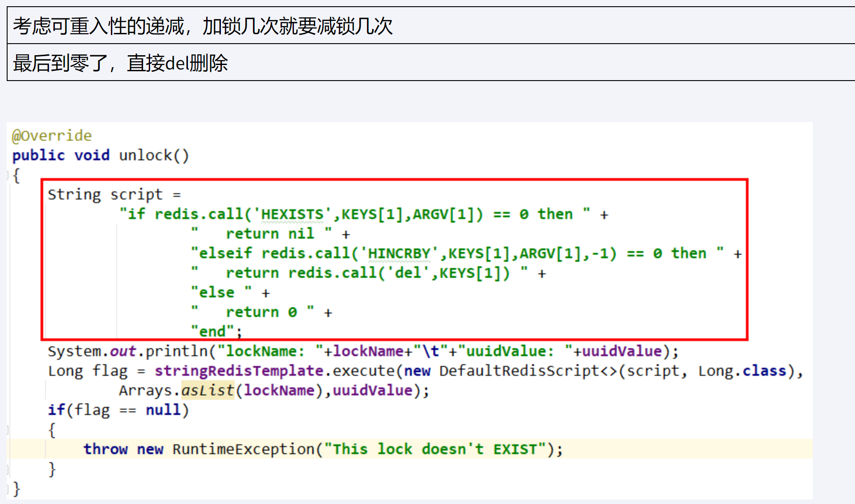Click the 'String script =' line
855x504 pixels.
(x=114, y=195)
